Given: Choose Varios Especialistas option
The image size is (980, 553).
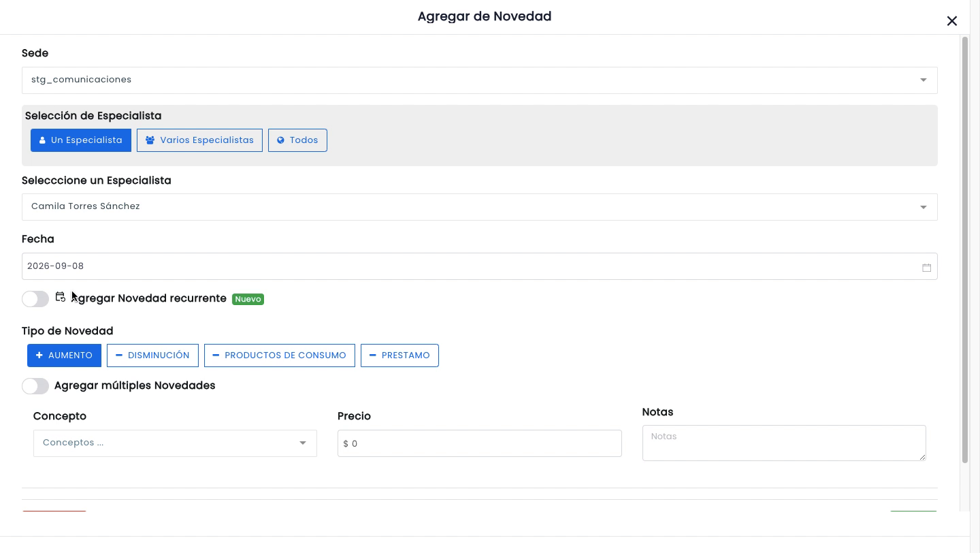Looking at the screenshot, I should tap(199, 140).
